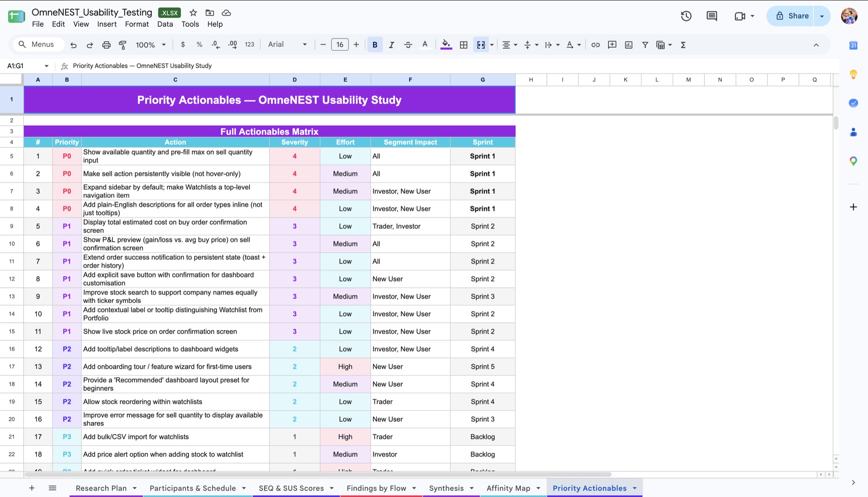
Task: Toggle strikethrough formatting
Action: pos(408,45)
